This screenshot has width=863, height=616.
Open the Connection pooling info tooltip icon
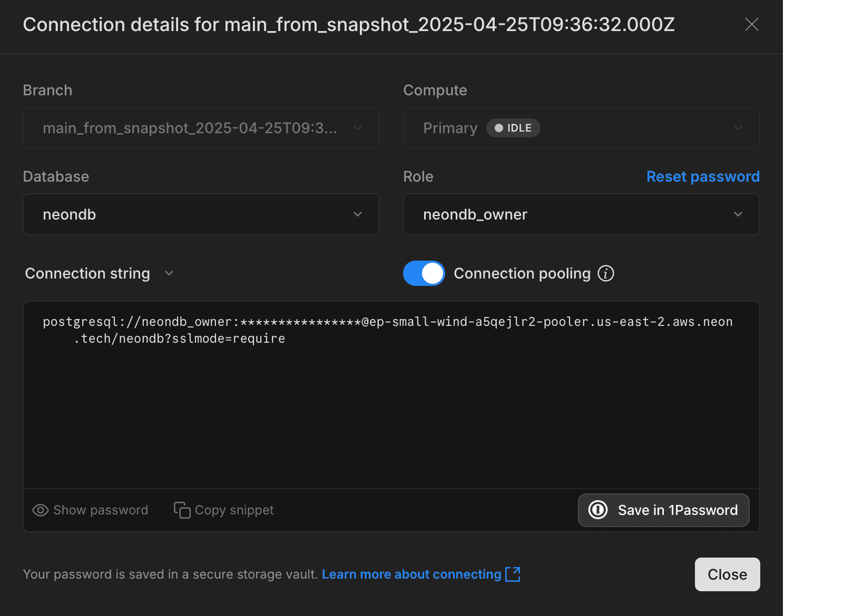point(606,273)
